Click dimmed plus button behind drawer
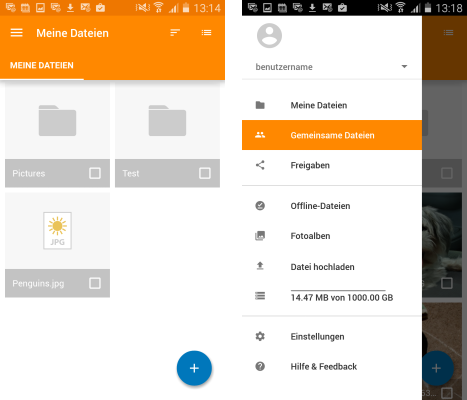This screenshot has height=400, width=467. [x=438, y=368]
